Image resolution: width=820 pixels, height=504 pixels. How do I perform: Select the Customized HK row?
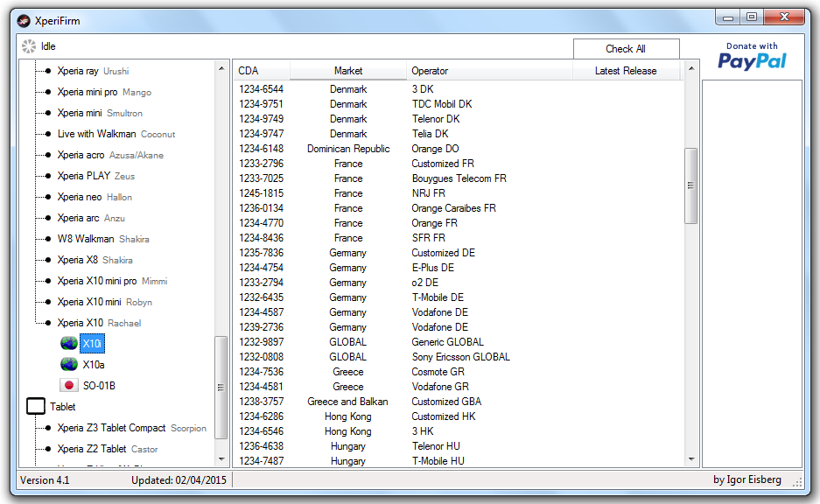coord(458,416)
